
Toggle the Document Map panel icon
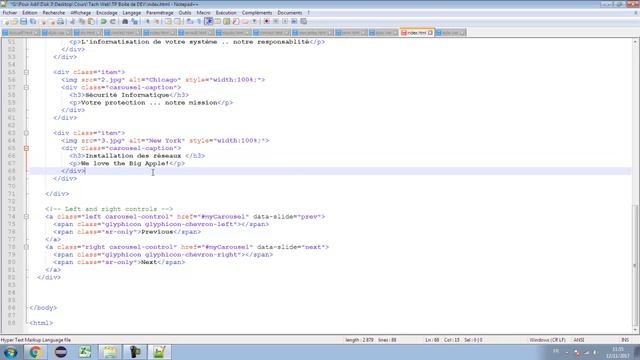pos(227,21)
